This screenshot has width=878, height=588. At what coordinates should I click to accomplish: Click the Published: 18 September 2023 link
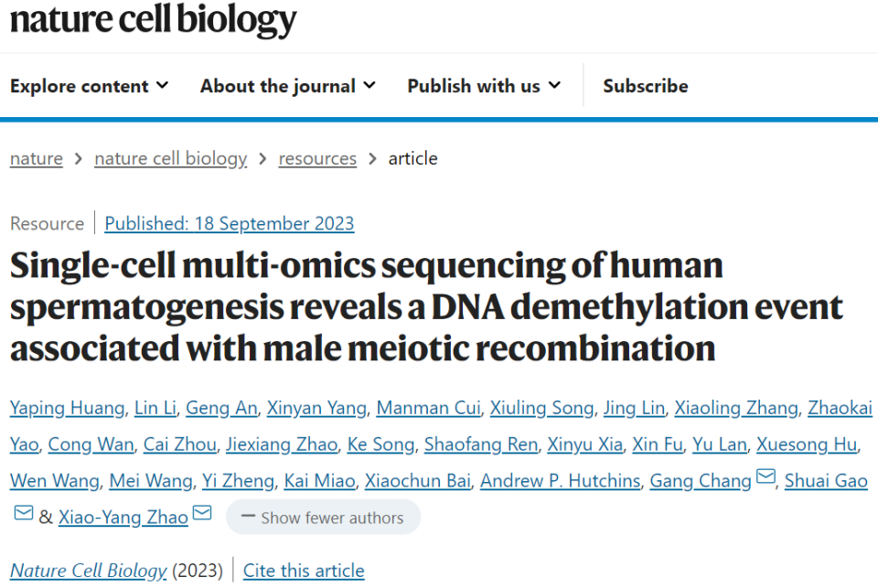pos(229,223)
